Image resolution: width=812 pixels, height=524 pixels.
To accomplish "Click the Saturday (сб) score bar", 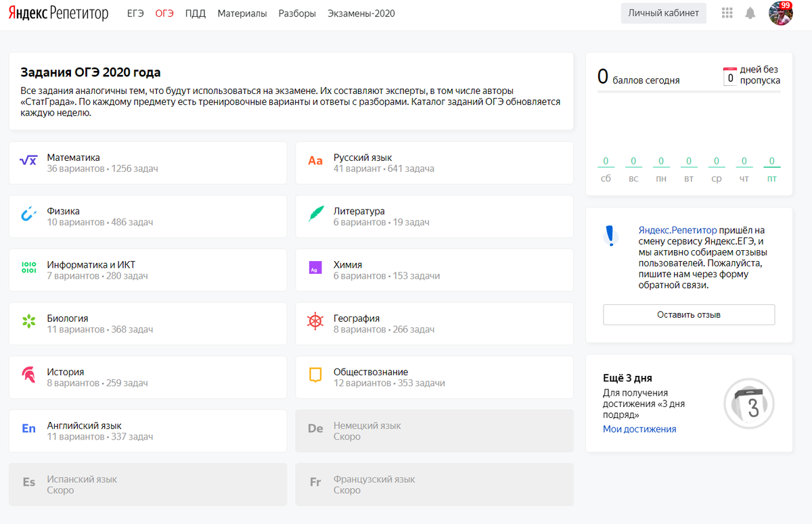I will click(x=606, y=162).
